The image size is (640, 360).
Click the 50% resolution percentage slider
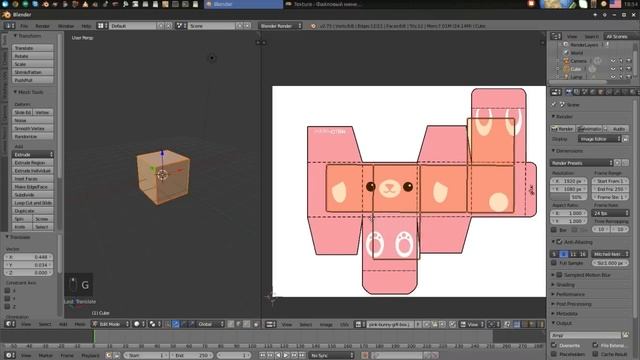(x=569, y=197)
